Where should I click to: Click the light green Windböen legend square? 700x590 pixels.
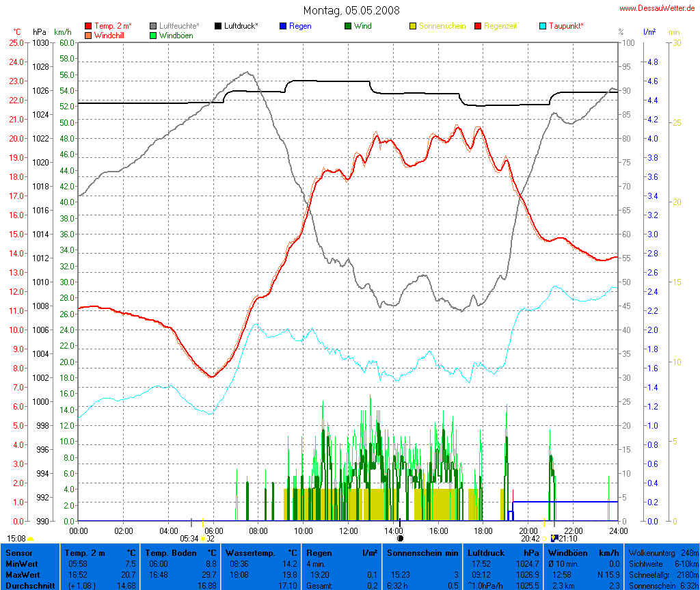tap(154, 35)
